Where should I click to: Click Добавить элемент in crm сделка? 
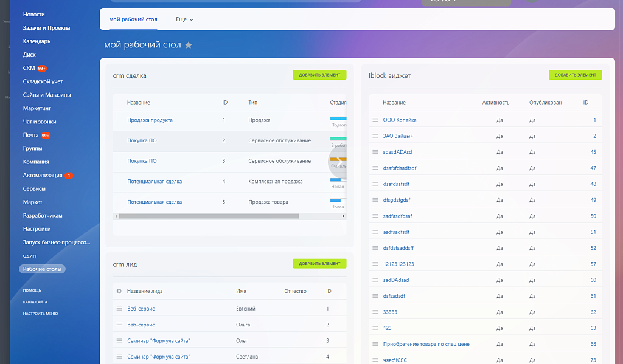pyautogui.click(x=319, y=75)
